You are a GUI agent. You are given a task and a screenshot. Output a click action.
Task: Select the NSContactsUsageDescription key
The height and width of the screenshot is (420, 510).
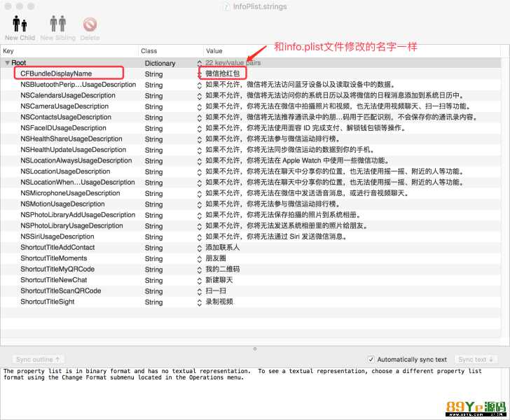[x=66, y=117]
